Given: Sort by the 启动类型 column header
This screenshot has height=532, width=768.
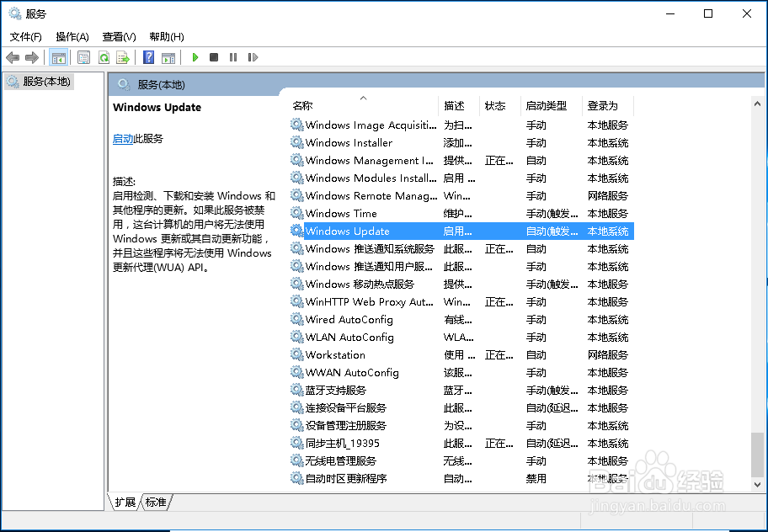Looking at the screenshot, I should tap(551, 106).
